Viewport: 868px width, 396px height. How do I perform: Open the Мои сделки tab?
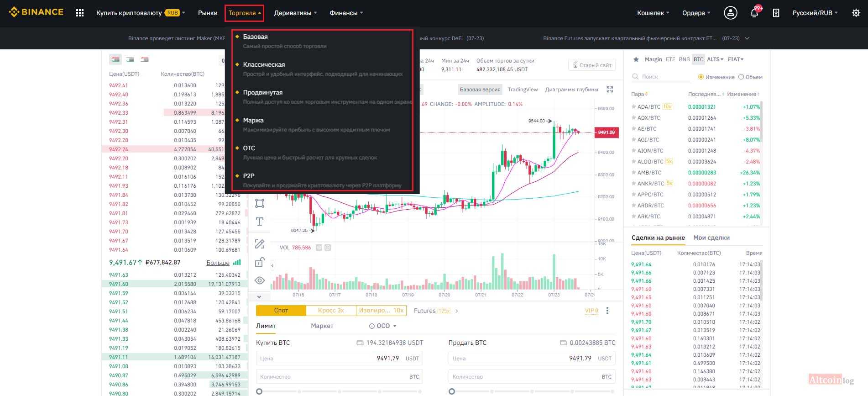[711, 238]
